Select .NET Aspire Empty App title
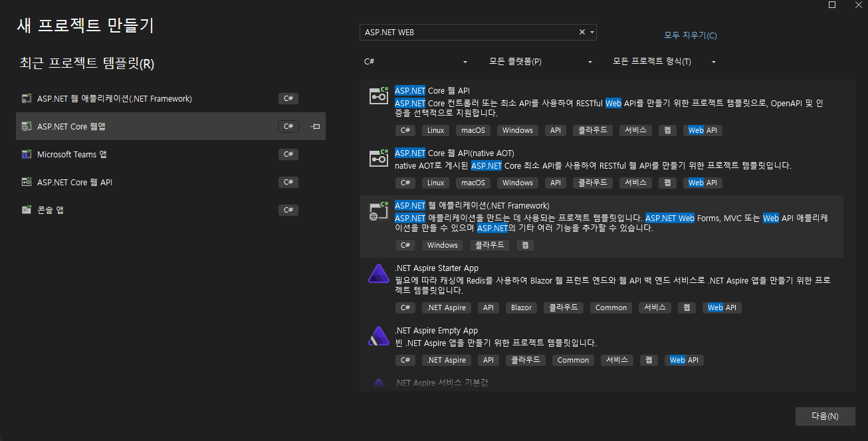868x441 pixels. click(x=436, y=330)
